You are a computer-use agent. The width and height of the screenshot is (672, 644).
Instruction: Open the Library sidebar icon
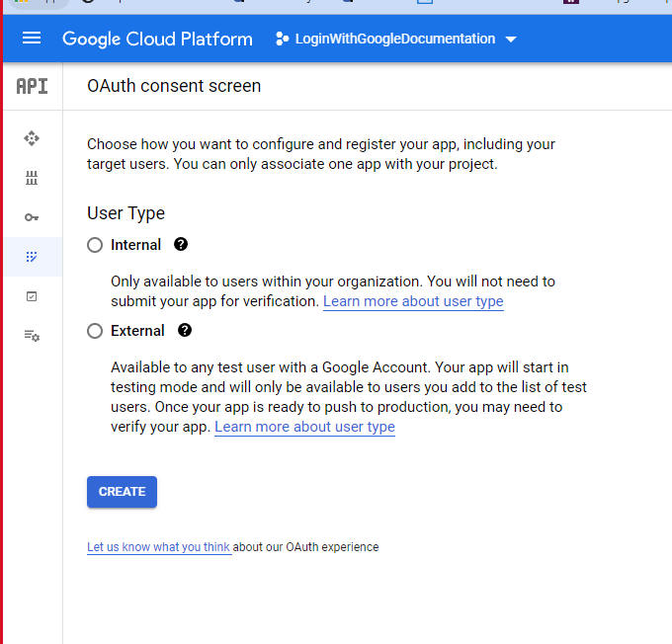[32, 178]
